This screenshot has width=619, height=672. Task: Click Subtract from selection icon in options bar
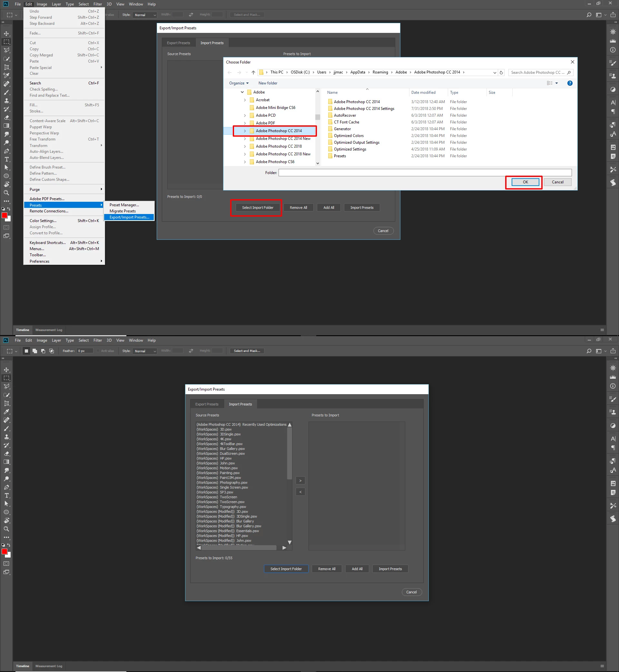(43, 351)
